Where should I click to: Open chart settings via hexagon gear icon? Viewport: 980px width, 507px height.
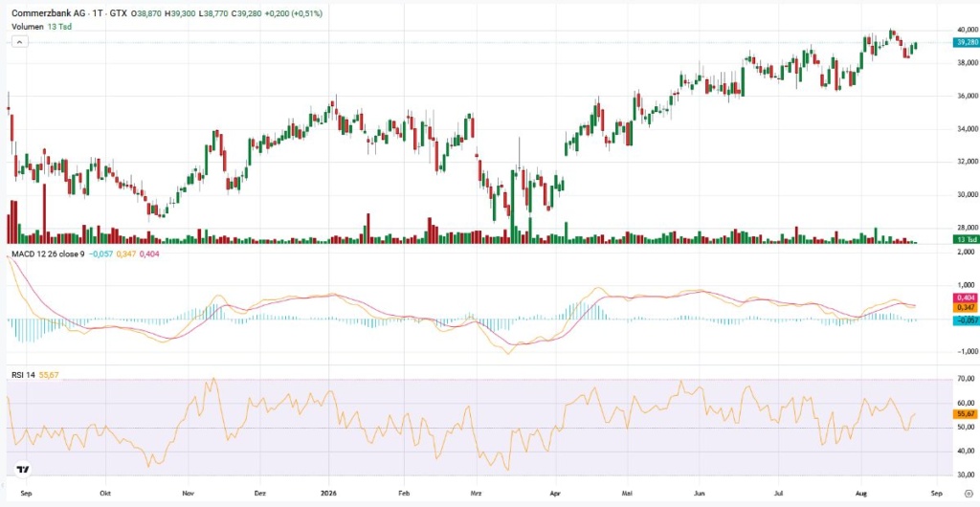967,494
